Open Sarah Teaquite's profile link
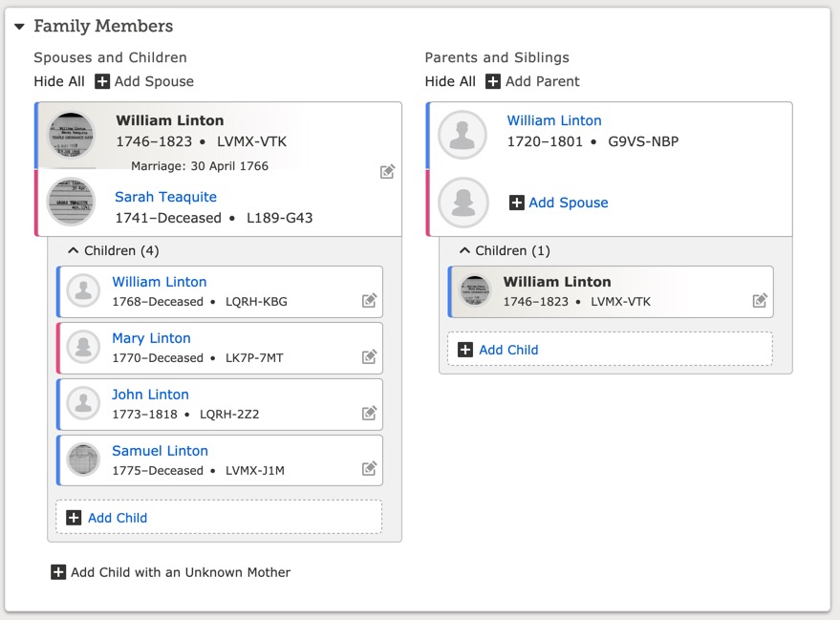Screen dimensions: 840x620 coord(165,197)
